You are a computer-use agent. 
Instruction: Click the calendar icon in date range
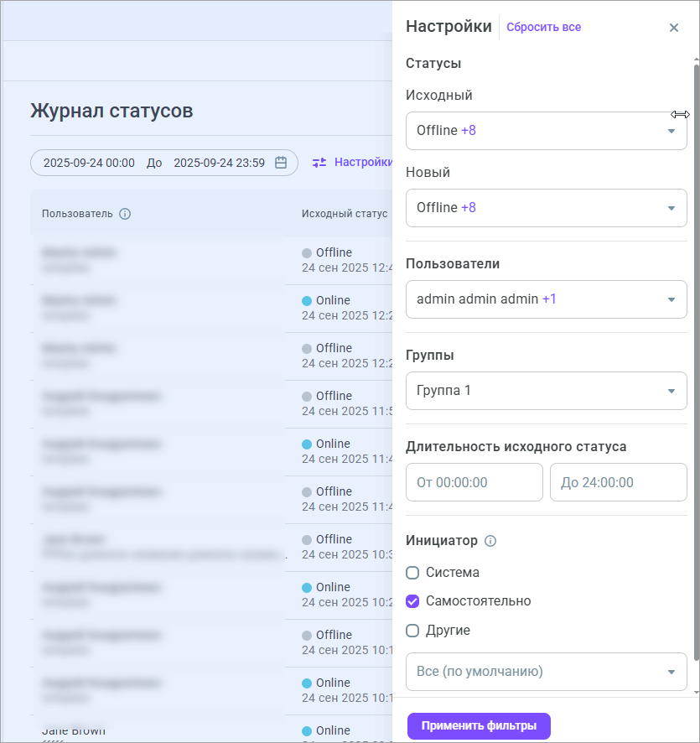click(281, 163)
